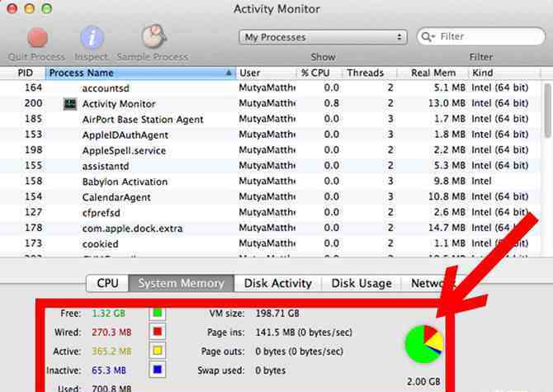Click the green Free memory color swatch
This screenshot has height=392, width=553.
coord(158,313)
